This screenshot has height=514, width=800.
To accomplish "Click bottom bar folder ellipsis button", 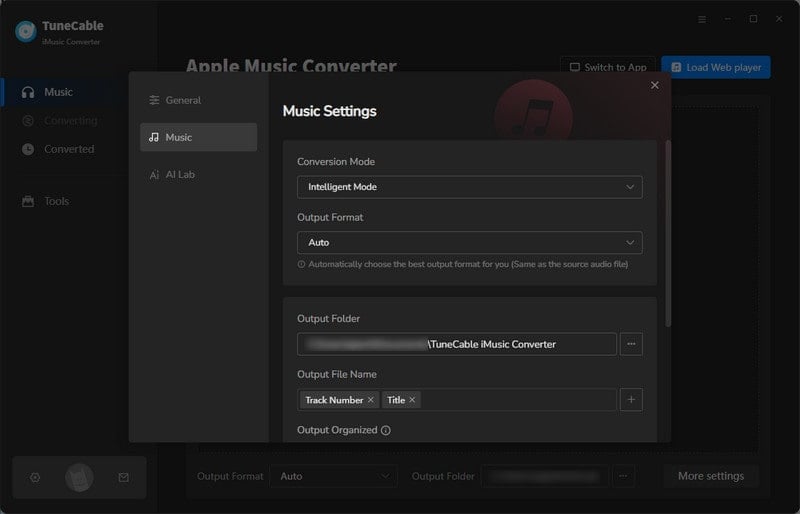I will pos(623,477).
